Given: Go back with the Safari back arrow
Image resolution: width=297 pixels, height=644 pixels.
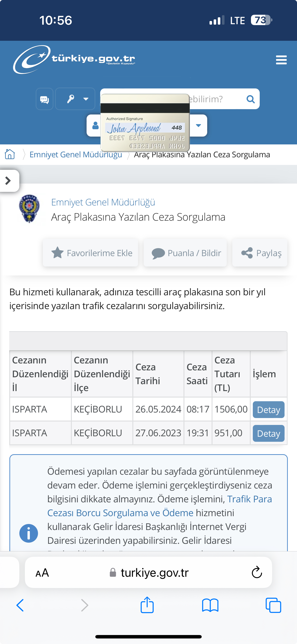Looking at the screenshot, I should tap(20, 605).
